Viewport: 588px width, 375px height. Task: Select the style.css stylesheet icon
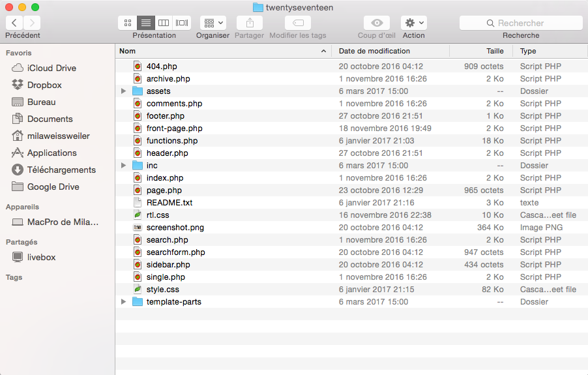click(x=138, y=289)
